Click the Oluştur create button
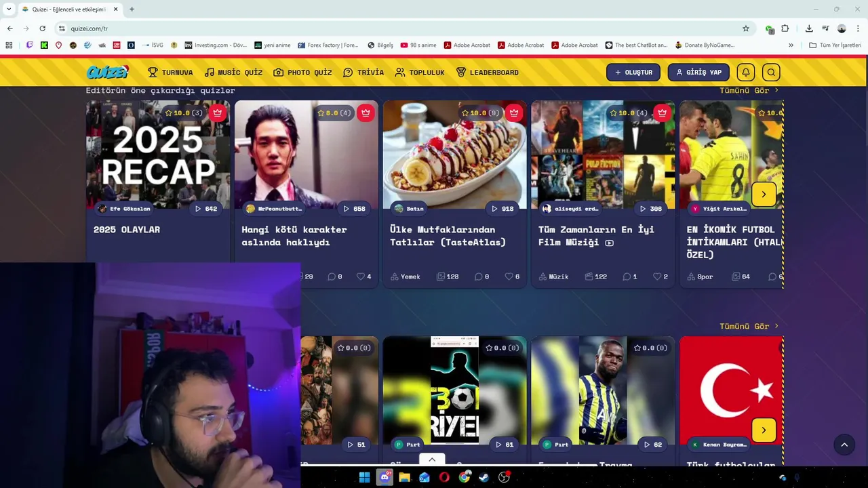The image size is (868, 488). (633, 73)
